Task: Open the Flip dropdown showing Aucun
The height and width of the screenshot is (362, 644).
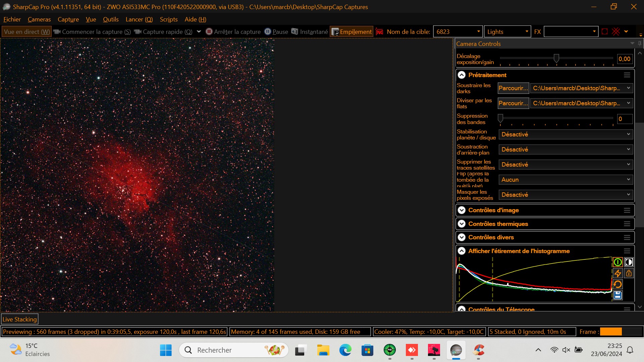Action: (566, 180)
